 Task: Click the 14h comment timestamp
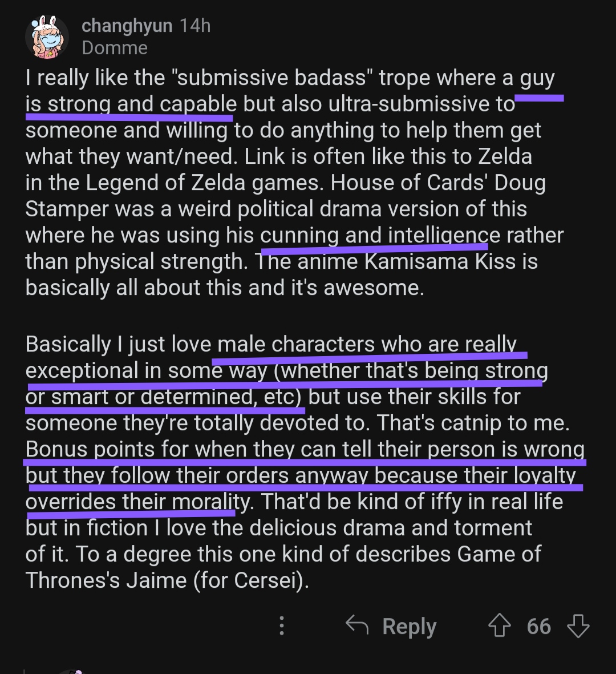pos(195,26)
